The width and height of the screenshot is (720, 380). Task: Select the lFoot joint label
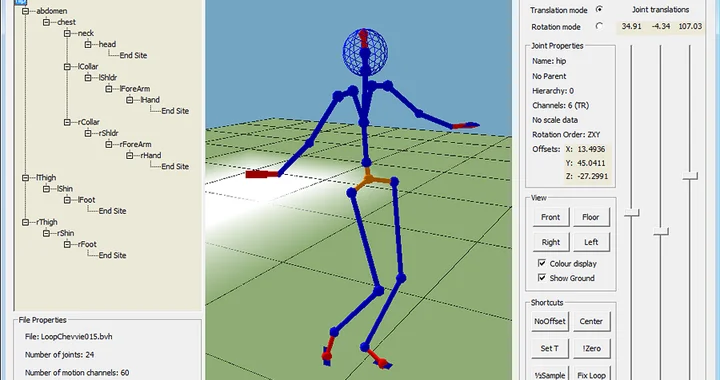click(x=86, y=200)
